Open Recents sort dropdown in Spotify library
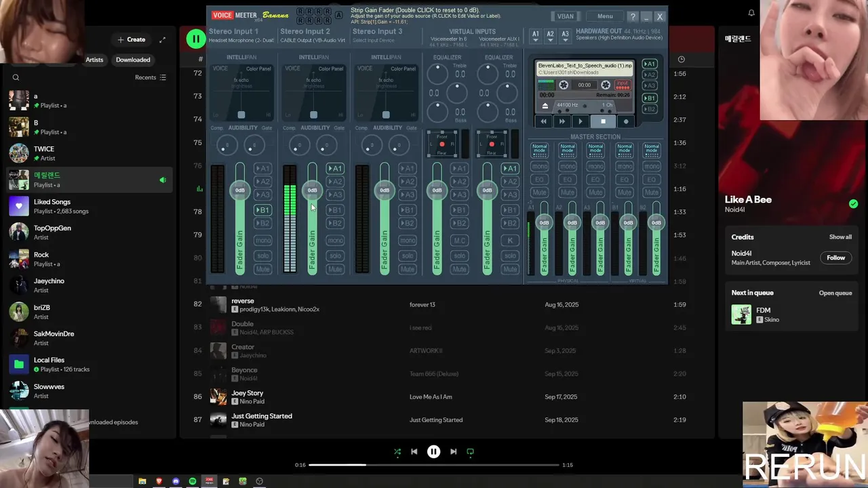Screen dimensions: 868x488 [151, 77]
